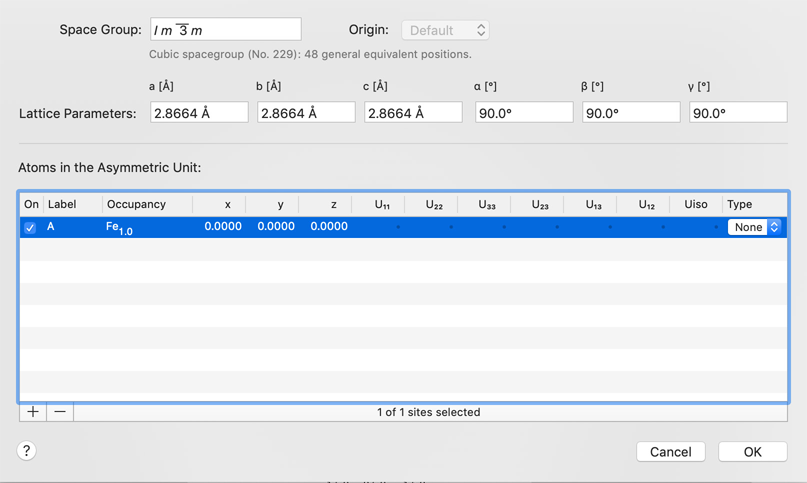Image resolution: width=807 pixels, height=483 pixels.
Task: Click the alpha angle field
Action: [x=524, y=113]
